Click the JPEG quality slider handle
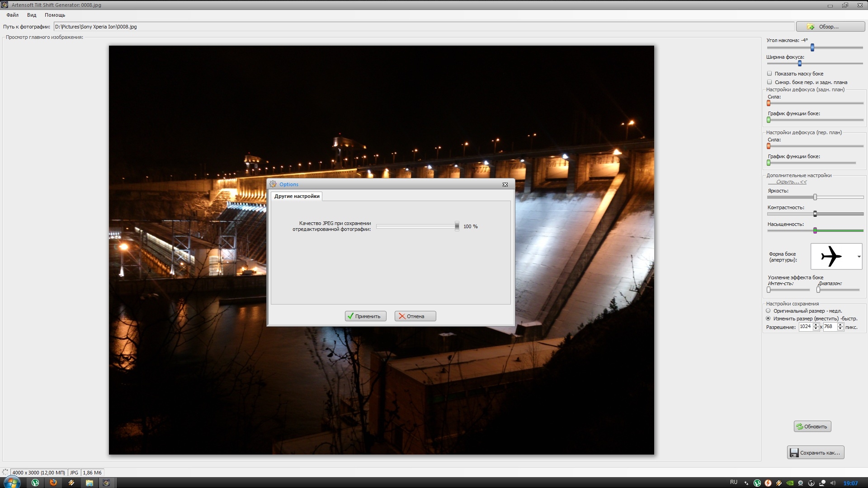This screenshot has width=868, height=488. 457,226
